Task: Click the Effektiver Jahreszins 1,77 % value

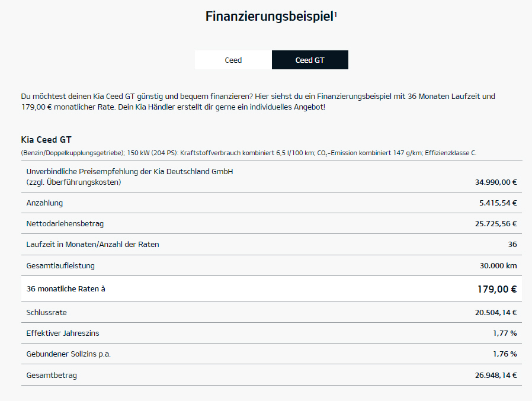Action: tap(505, 333)
